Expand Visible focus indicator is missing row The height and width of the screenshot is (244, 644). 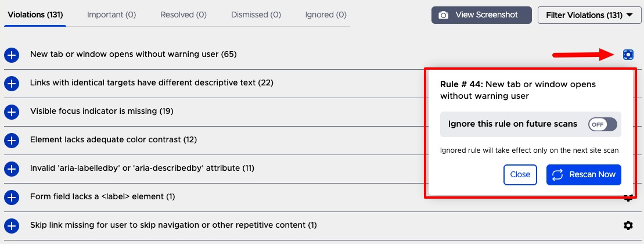tap(12, 112)
